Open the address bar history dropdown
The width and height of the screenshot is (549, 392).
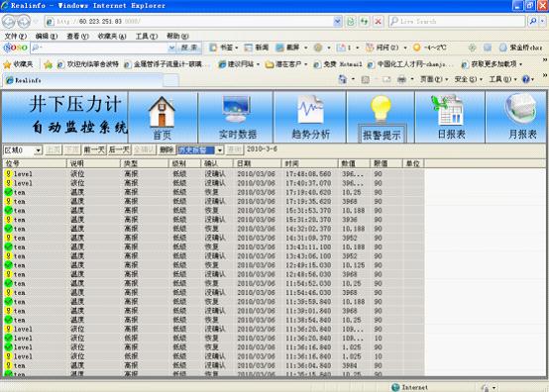[337, 22]
